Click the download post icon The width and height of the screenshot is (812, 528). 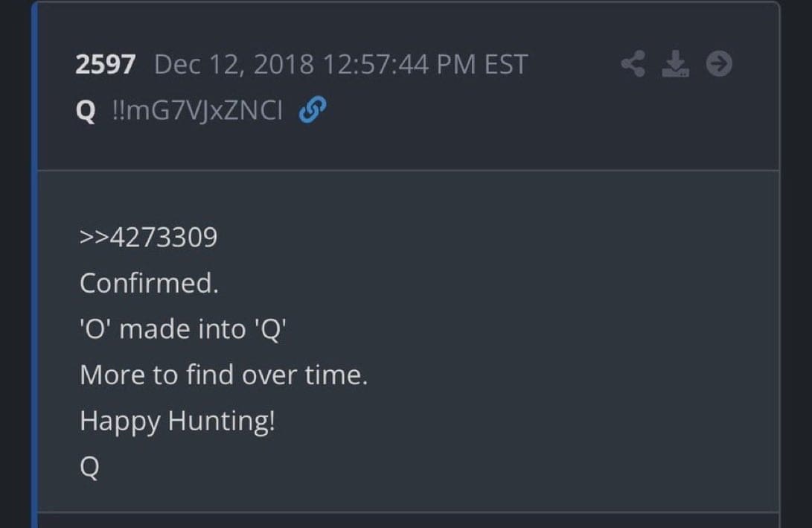point(675,65)
